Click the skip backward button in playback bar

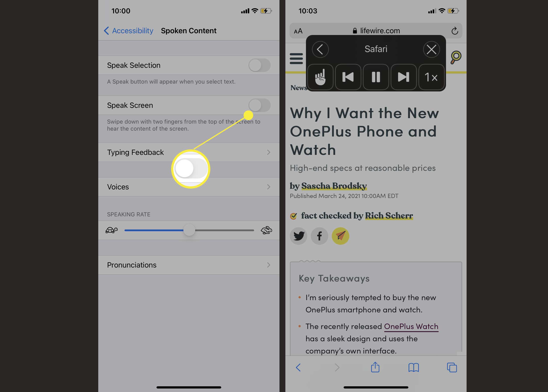point(348,77)
